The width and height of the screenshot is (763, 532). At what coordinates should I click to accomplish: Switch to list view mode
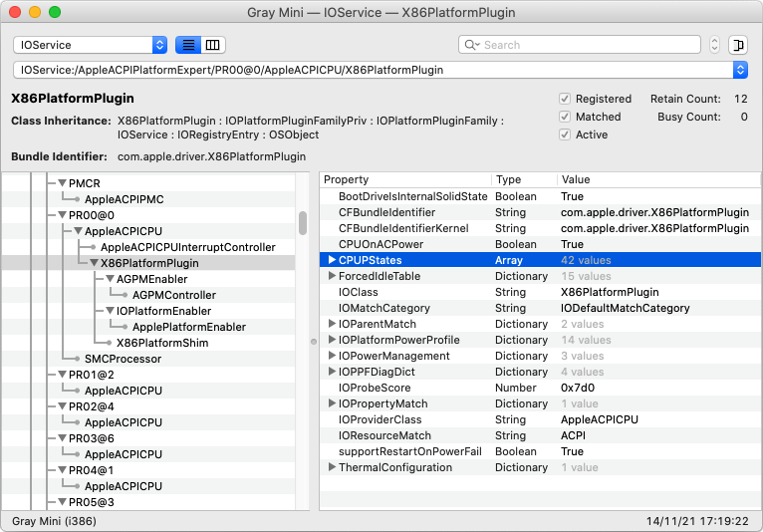click(x=188, y=45)
